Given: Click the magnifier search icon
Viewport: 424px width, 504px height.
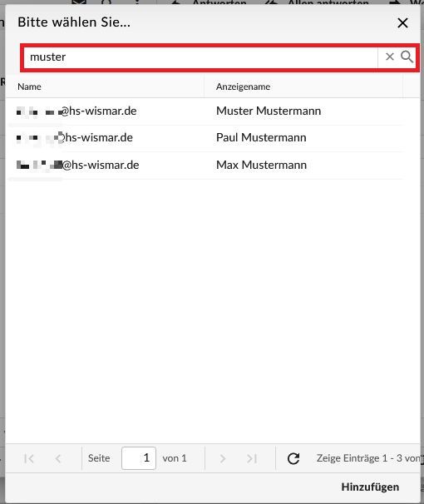Looking at the screenshot, I should point(407,57).
